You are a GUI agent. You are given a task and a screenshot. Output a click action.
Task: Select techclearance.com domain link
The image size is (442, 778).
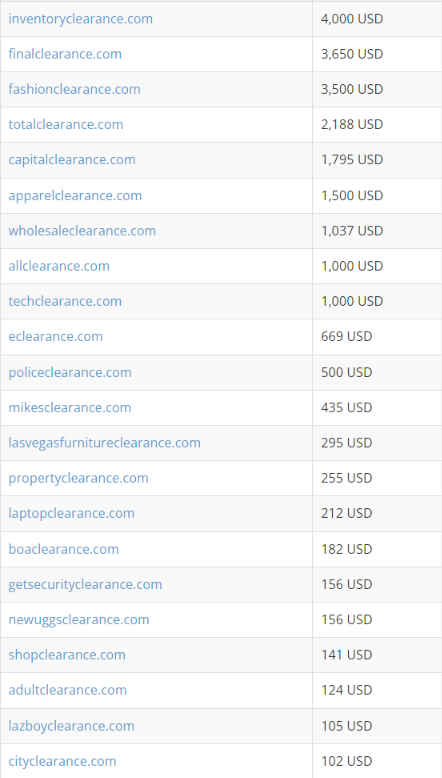65,301
